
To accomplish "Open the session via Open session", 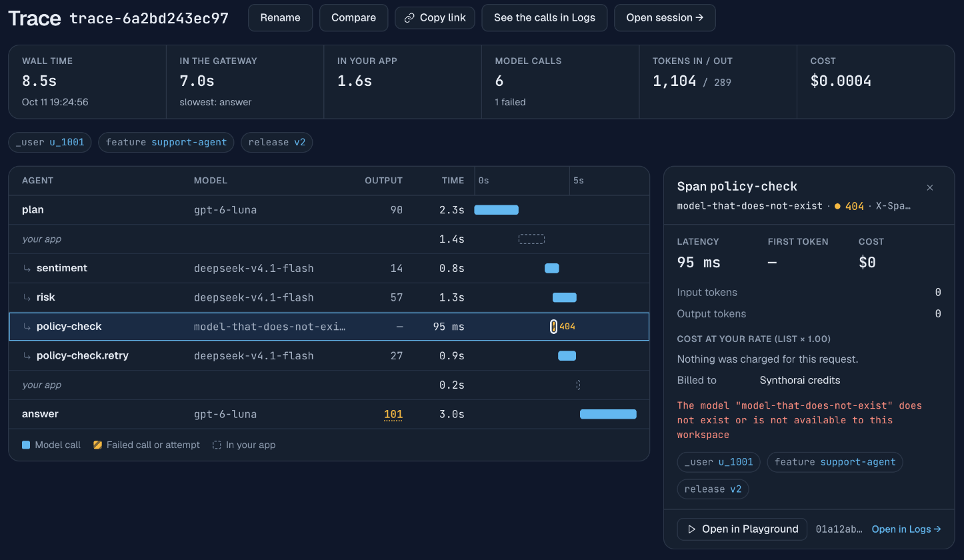I will coord(665,18).
